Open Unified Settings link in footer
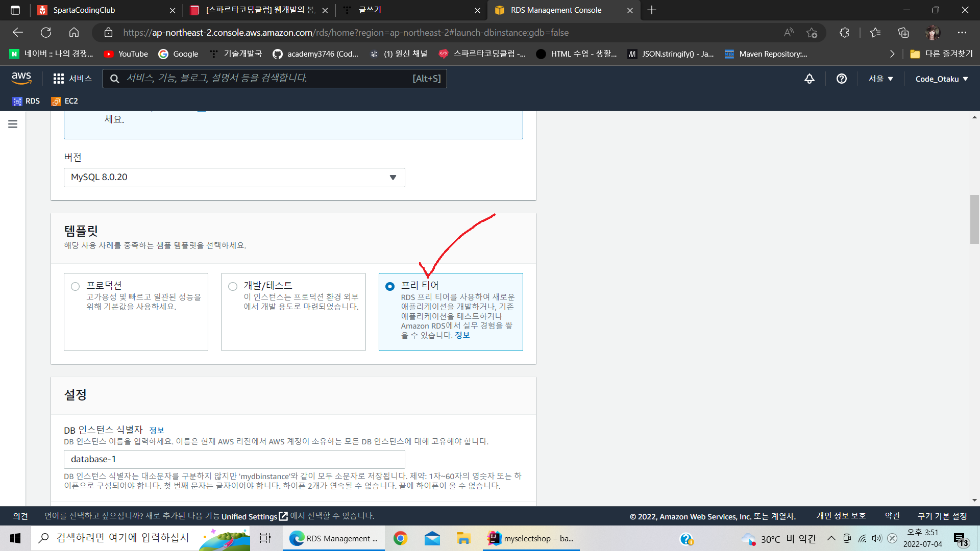 click(255, 516)
